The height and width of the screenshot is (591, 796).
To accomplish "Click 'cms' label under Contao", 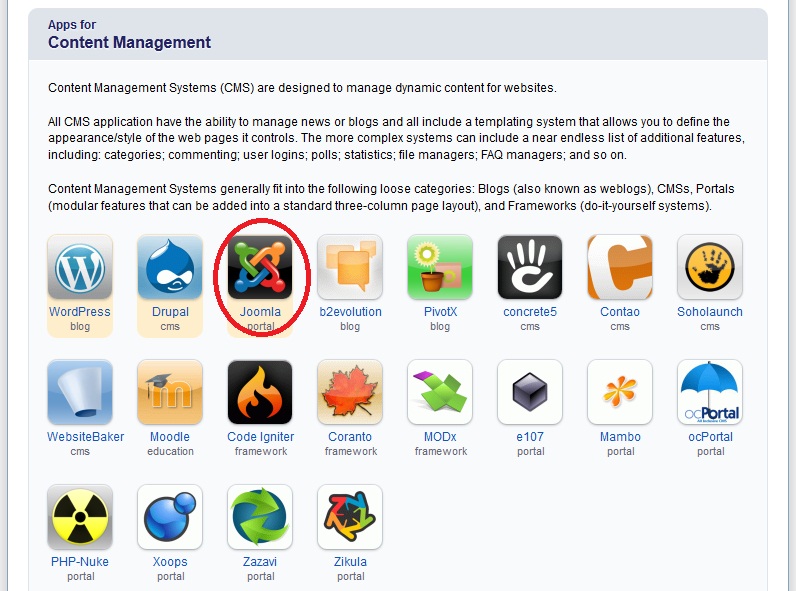I will [620, 326].
